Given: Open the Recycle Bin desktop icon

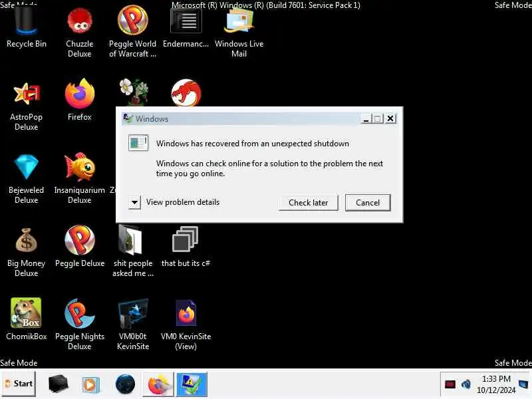Looking at the screenshot, I should pos(27,27).
